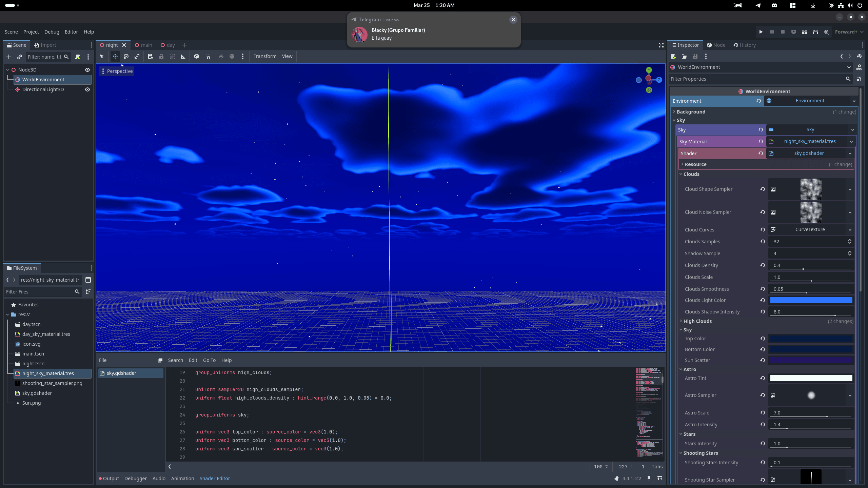Select sky.gdshader in the FileSystem
This screenshot has width=868, height=488.
point(37,393)
